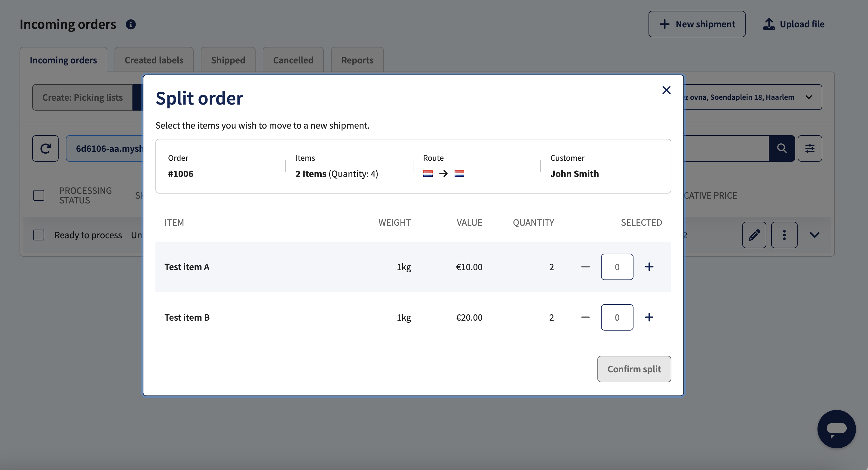Increase selected quantity for Test item A
Screen dimensions: 868x470
[x=649, y=267]
